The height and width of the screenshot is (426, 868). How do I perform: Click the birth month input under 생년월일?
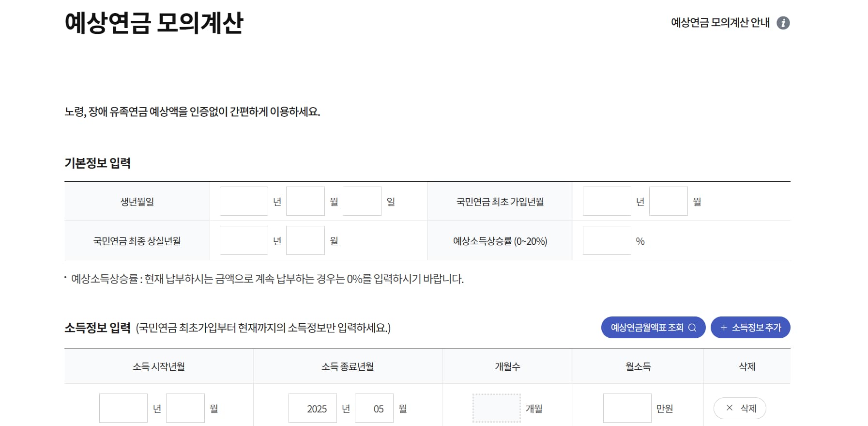click(305, 201)
